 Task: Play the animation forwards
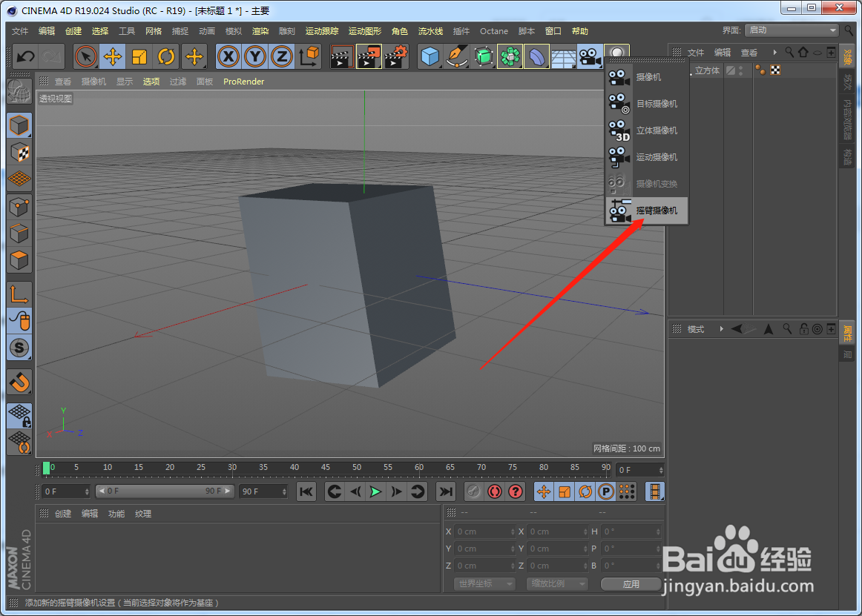tap(375, 491)
